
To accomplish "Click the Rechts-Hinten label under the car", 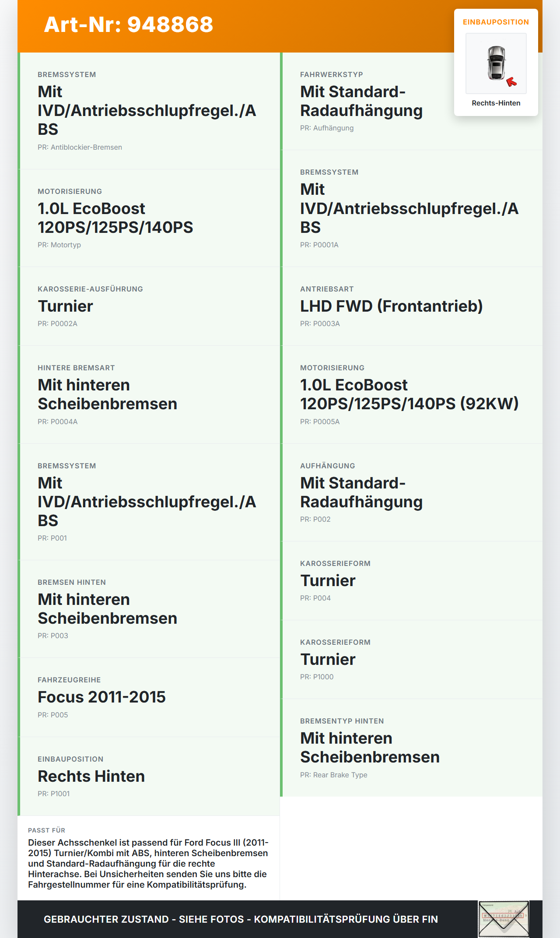I will point(496,103).
